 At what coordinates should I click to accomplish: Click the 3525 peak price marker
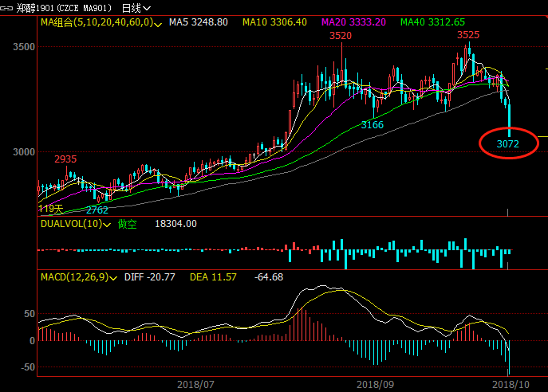click(x=468, y=35)
